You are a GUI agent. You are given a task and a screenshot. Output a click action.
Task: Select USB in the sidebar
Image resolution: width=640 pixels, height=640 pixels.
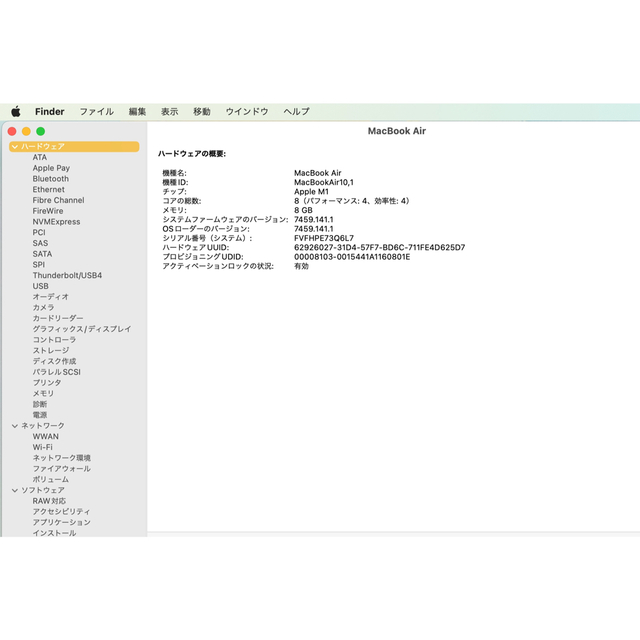pos(41,286)
